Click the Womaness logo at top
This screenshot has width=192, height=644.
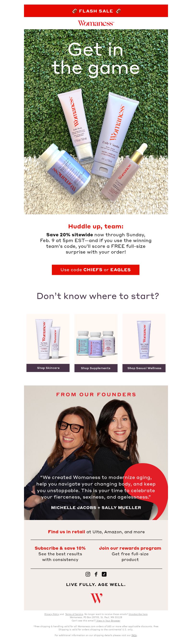pos(96,23)
